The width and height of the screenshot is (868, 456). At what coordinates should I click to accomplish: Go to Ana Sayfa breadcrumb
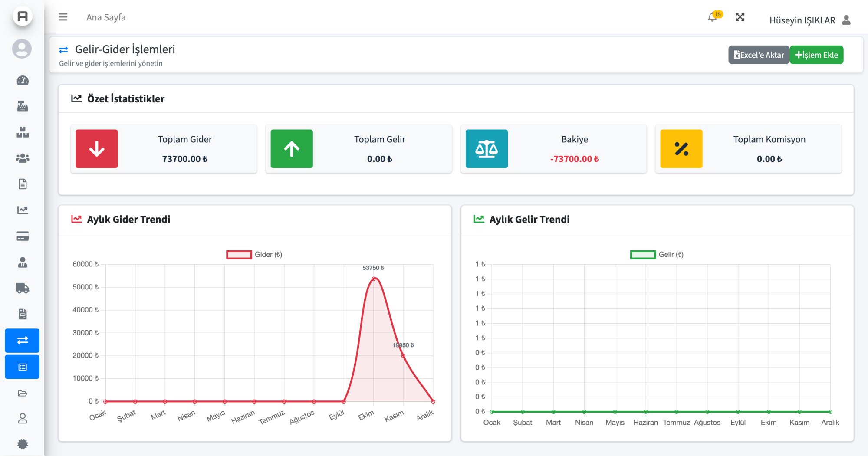106,17
